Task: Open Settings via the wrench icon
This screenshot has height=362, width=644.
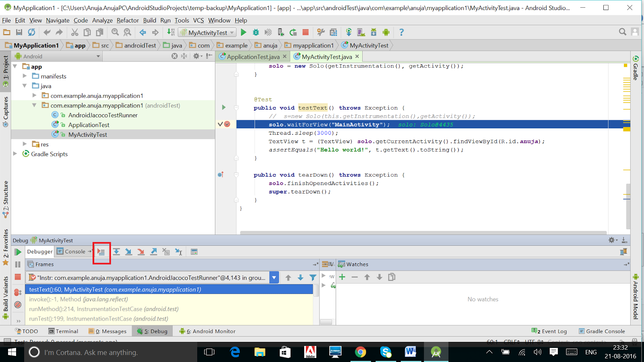Action: pyautogui.click(x=321, y=32)
